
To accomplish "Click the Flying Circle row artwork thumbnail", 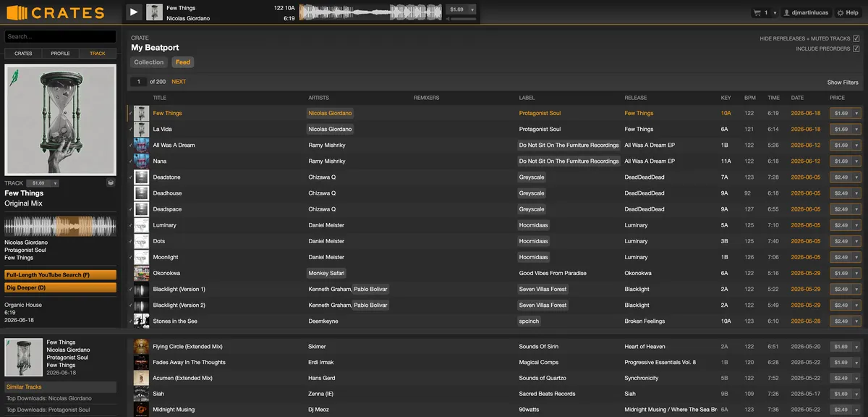I will coord(141,346).
